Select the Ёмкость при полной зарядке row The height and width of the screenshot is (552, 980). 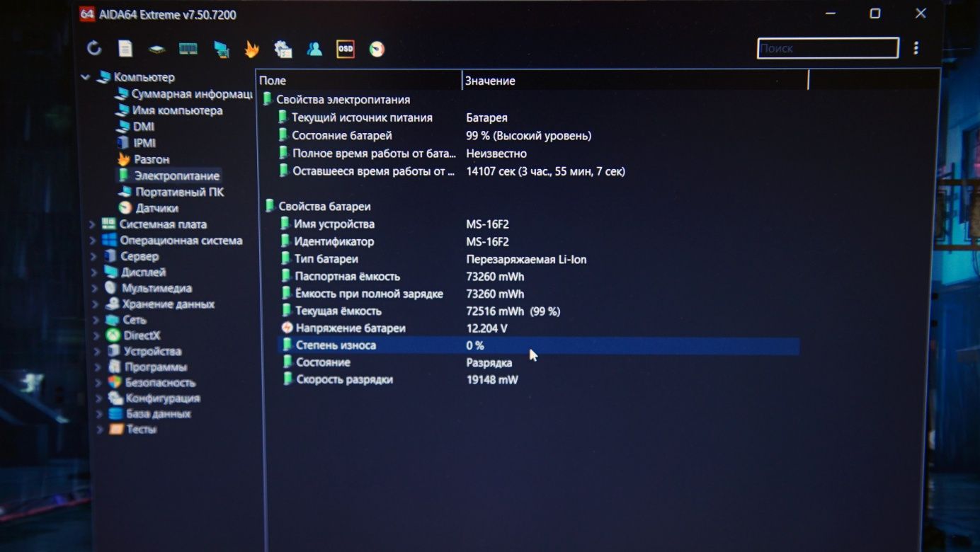(538, 294)
